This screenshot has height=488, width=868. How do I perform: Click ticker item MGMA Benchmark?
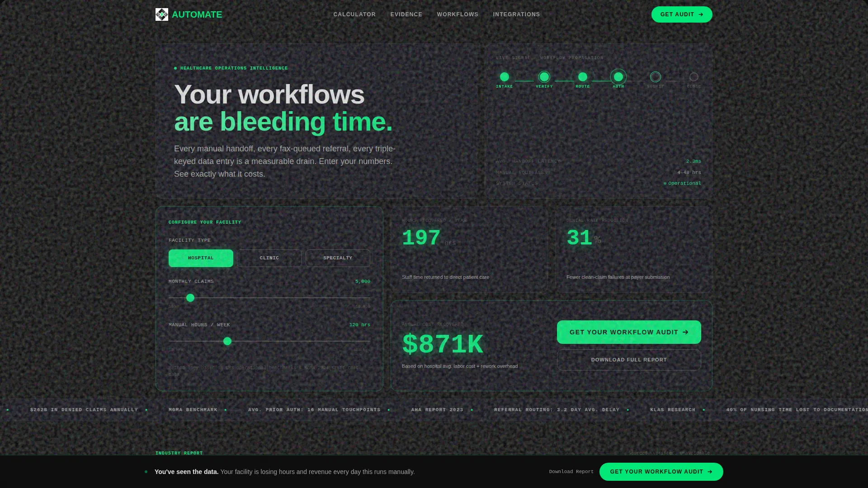193,410
